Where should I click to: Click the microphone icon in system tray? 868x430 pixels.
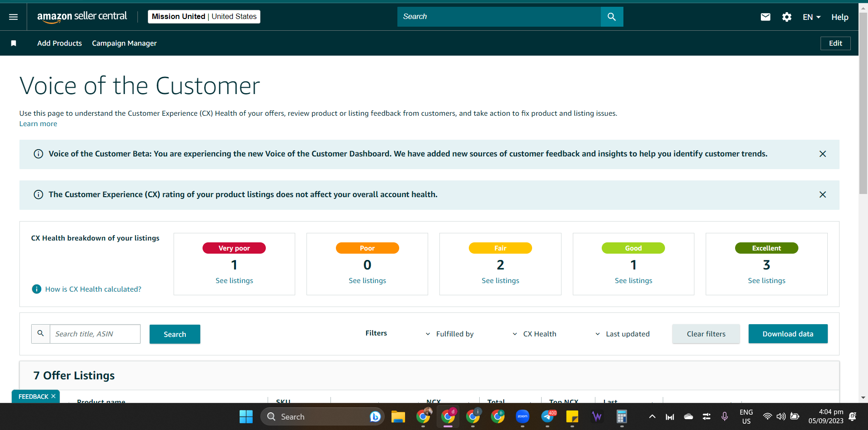coord(725,416)
